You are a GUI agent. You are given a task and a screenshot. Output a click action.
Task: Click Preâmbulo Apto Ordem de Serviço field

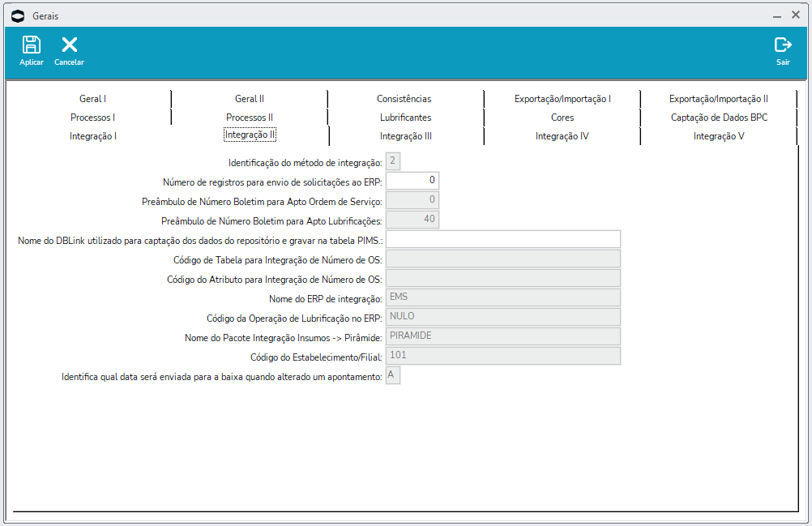coord(412,200)
